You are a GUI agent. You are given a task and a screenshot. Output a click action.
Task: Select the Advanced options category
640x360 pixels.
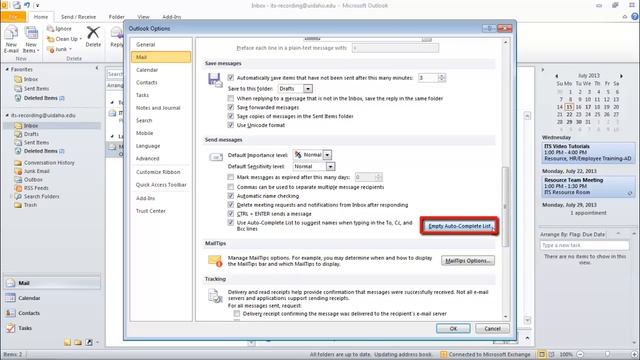[161, 158]
